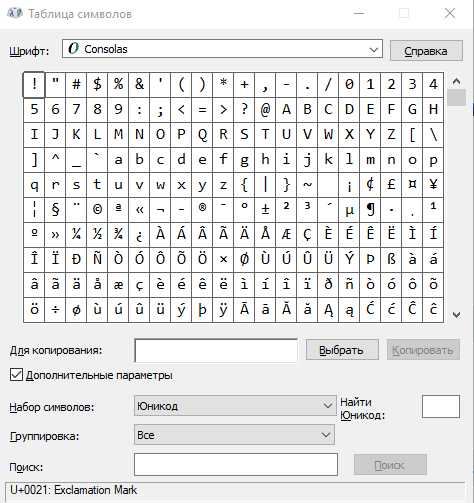Image resolution: width=474 pixels, height=503 pixels.
Task: Toggle the Дополнительные параметры checkbox
Action: point(16,375)
